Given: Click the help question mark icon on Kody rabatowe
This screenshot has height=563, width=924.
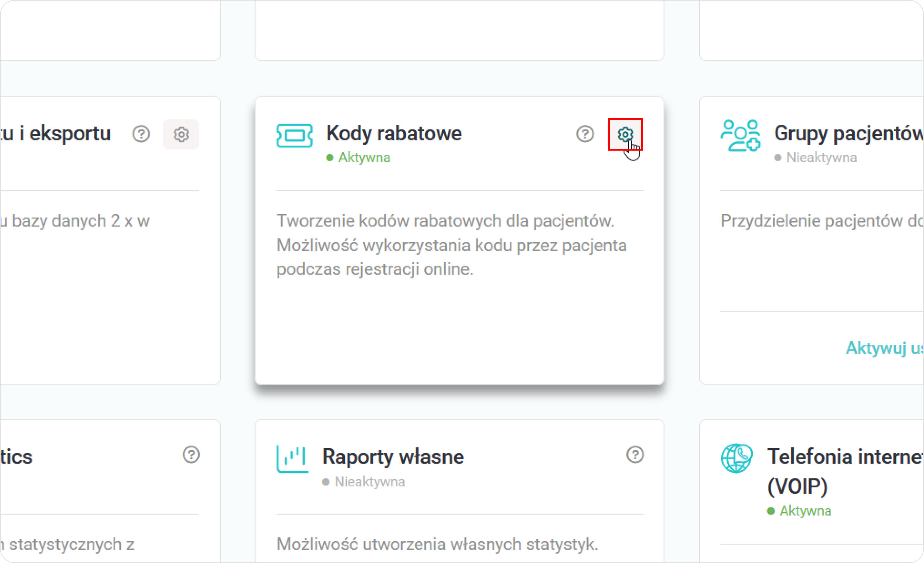Looking at the screenshot, I should coord(584,133).
